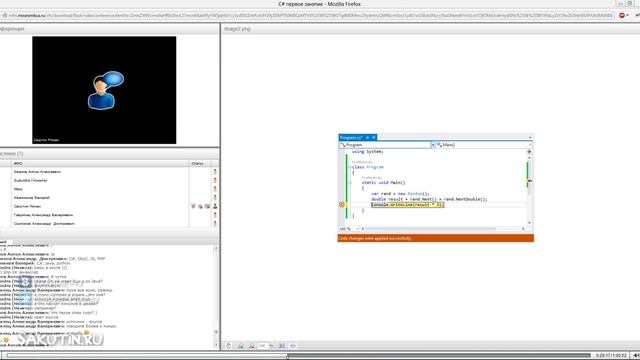Collapse the class Program code block

point(350,167)
